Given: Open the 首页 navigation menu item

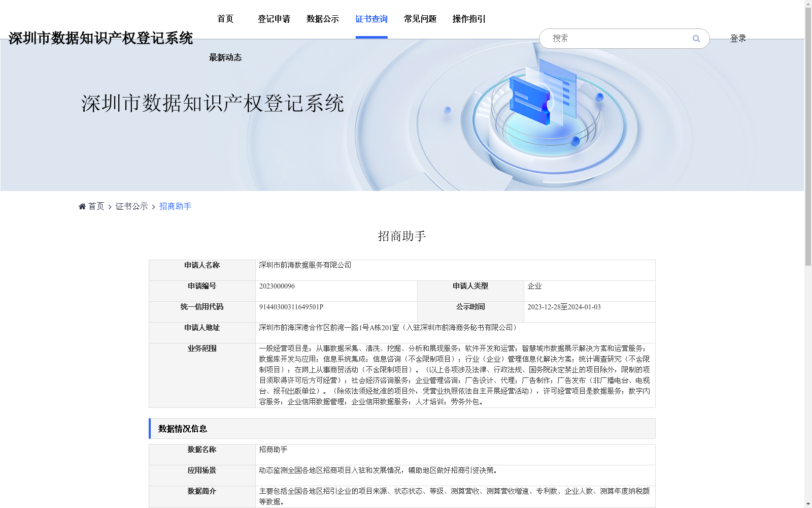Looking at the screenshot, I should pyautogui.click(x=225, y=19).
